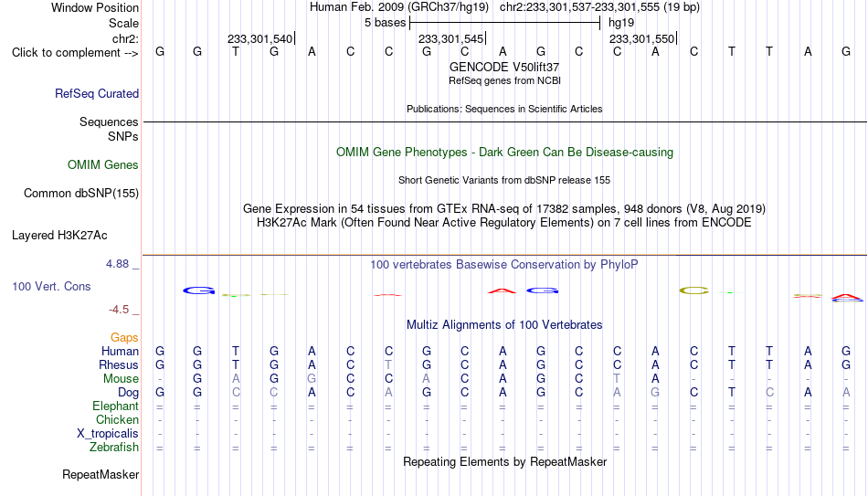The image size is (868, 496).
Task: Click the GTEx Gene Expression track title
Action: pyautogui.click(x=504, y=208)
